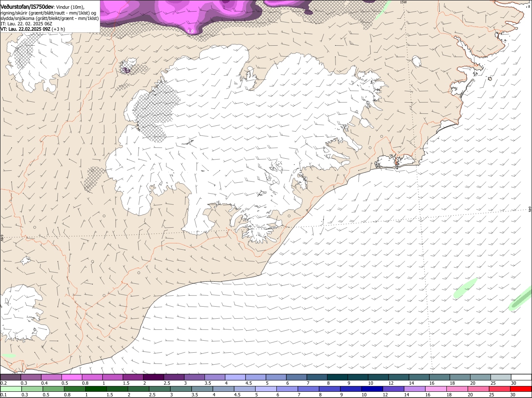This screenshot has width=532, height=398.
Task: Click the '25' value under the green scale
Action: tap(491, 395)
